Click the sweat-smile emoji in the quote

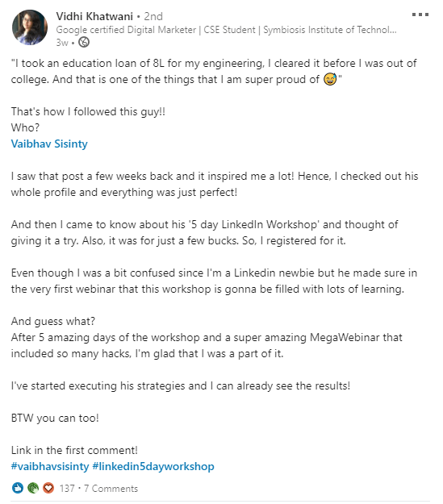point(330,79)
